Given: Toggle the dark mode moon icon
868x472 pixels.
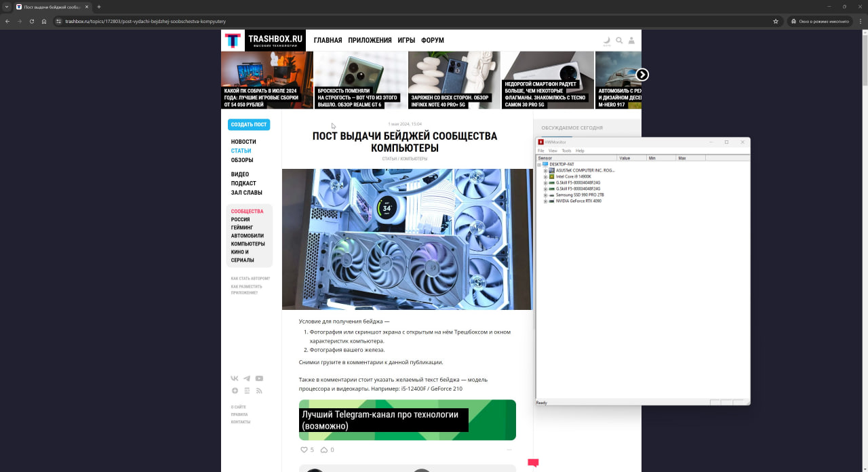Looking at the screenshot, I should pyautogui.click(x=607, y=41).
